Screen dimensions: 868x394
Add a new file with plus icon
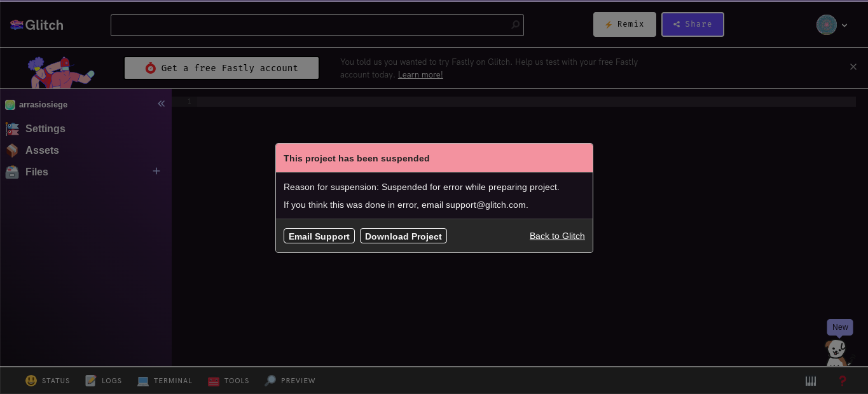tap(156, 171)
